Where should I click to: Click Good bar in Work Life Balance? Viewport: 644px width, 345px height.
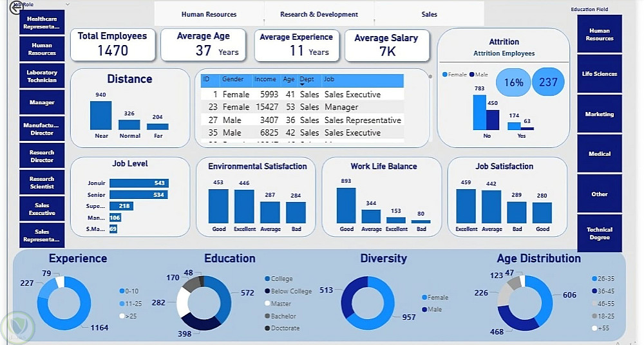click(346, 206)
